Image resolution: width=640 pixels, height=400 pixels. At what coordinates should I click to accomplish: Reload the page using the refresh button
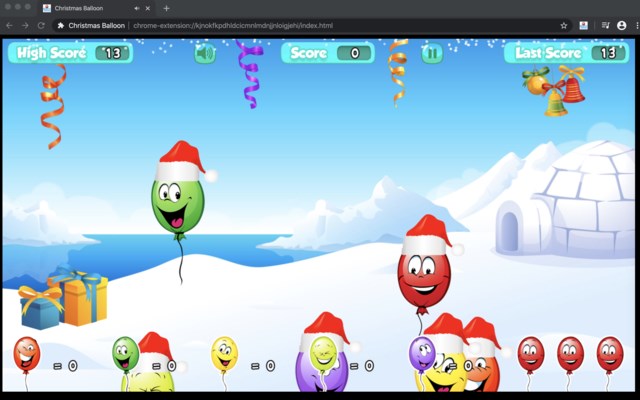[41, 25]
